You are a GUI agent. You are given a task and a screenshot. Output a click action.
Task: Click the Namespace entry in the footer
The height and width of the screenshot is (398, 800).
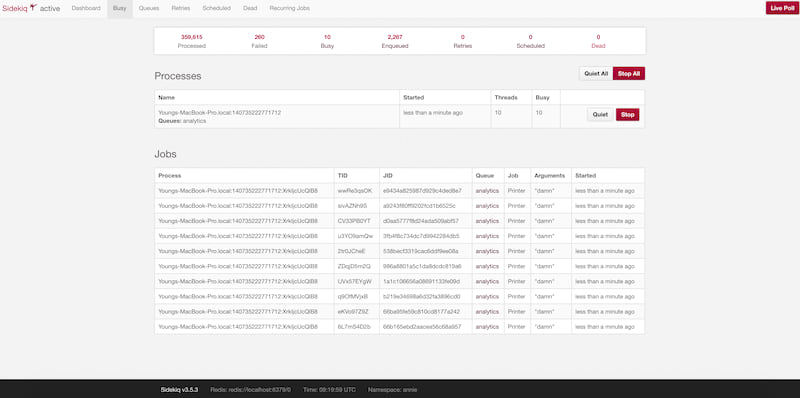click(x=392, y=389)
